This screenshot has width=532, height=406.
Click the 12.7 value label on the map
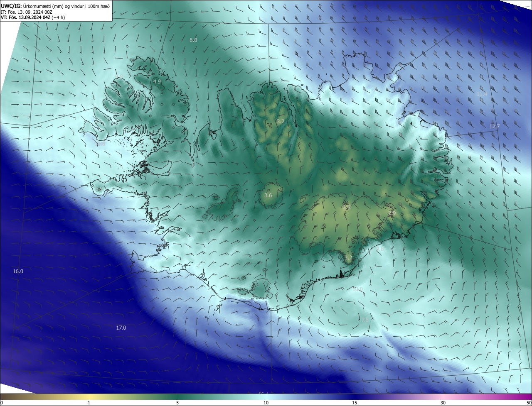(494, 127)
